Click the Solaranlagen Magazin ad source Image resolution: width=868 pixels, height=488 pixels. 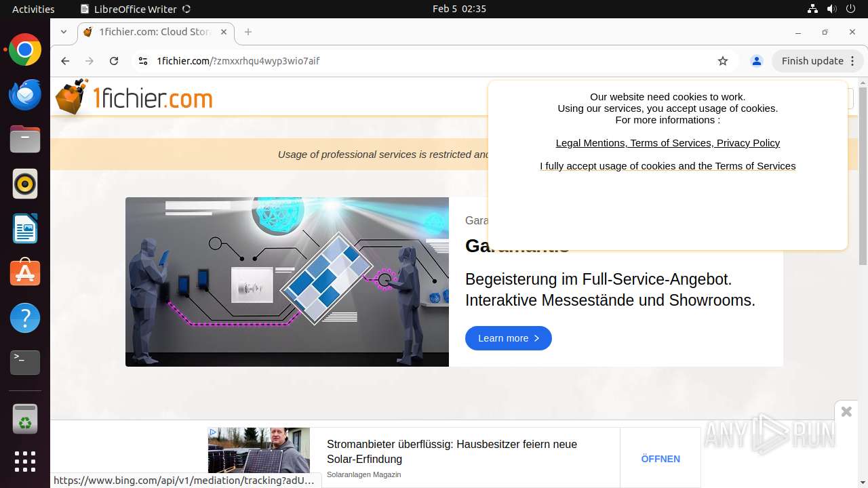(363, 474)
